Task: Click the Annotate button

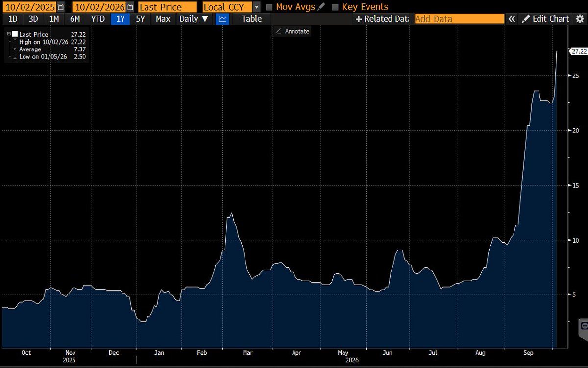Action: point(292,31)
